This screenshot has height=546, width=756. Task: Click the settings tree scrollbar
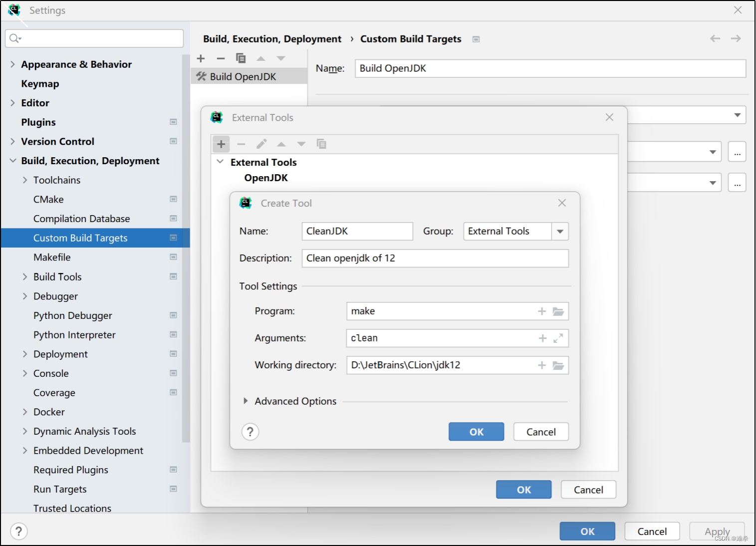(x=186, y=249)
